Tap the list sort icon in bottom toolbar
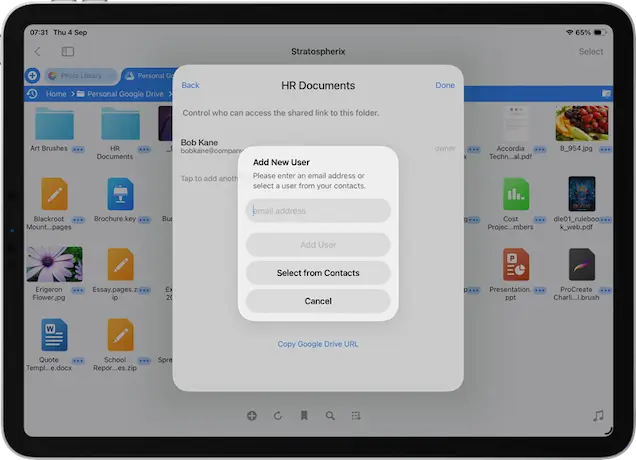636x460 pixels. [356, 415]
